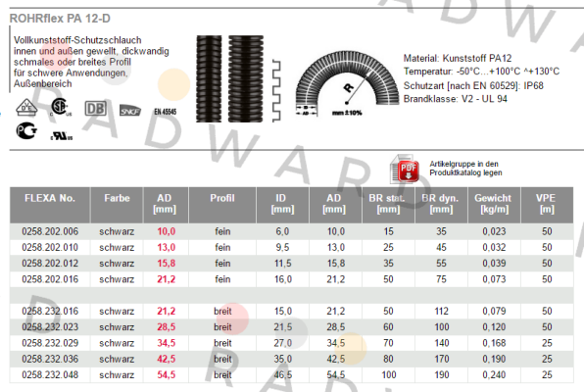The width and height of the screenshot is (584, 392).
Task: Click the EN 45545 standard badge
Action: (166, 112)
